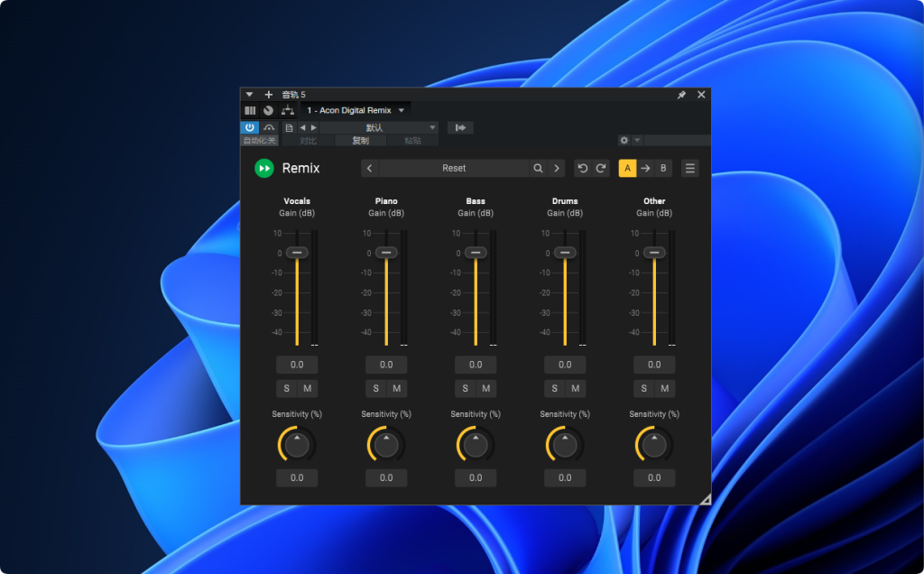Click the plugin window menu triangle beside 音轨 5
924x574 pixels.
tap(249, 94)
